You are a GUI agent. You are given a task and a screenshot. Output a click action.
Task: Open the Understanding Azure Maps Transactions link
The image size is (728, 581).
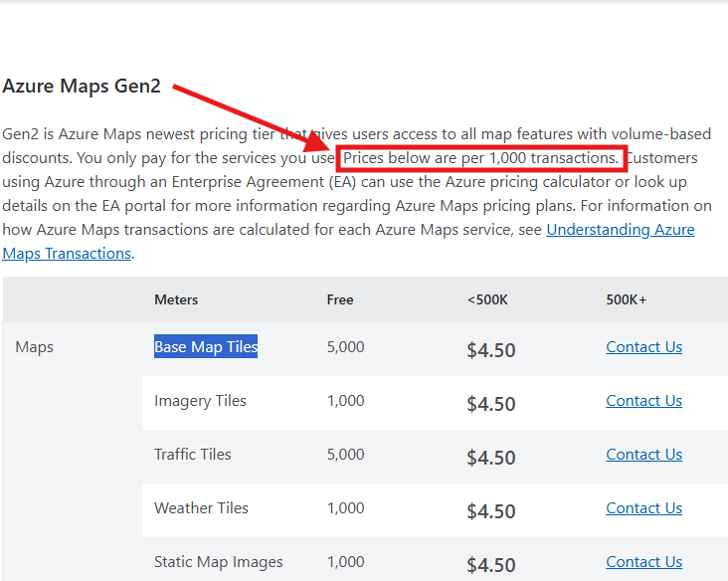621,230
